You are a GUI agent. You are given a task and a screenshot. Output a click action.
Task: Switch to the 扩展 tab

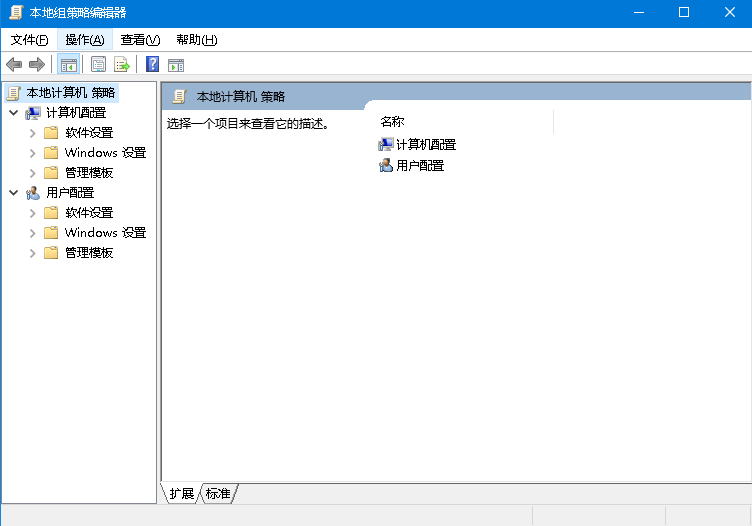pos(181,494)
